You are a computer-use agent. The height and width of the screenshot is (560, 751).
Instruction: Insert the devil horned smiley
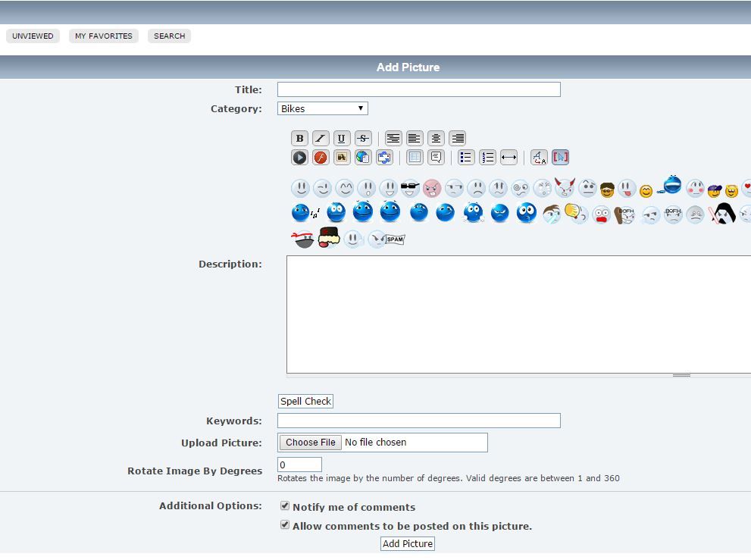pyautogui.click(x=565, y=187)
